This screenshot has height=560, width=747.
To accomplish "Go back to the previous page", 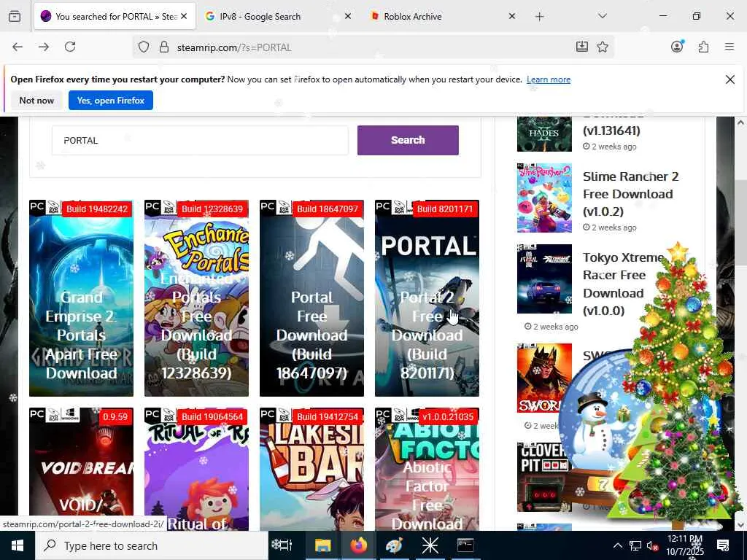I will point(18,47).
